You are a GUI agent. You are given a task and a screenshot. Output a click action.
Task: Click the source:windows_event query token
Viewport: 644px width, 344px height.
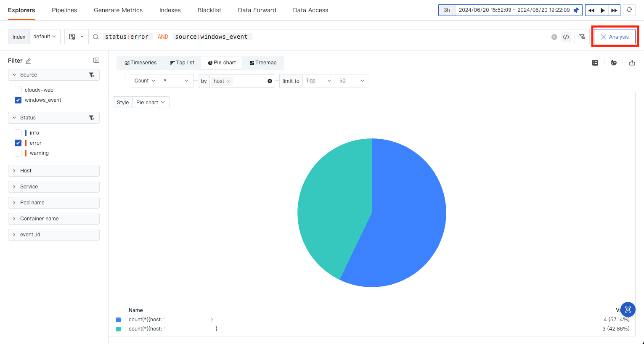(x=212, y=37)
